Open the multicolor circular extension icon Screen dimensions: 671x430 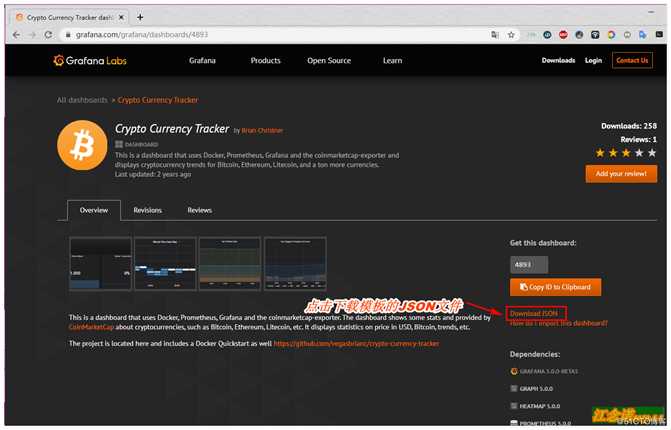(611, 35)
